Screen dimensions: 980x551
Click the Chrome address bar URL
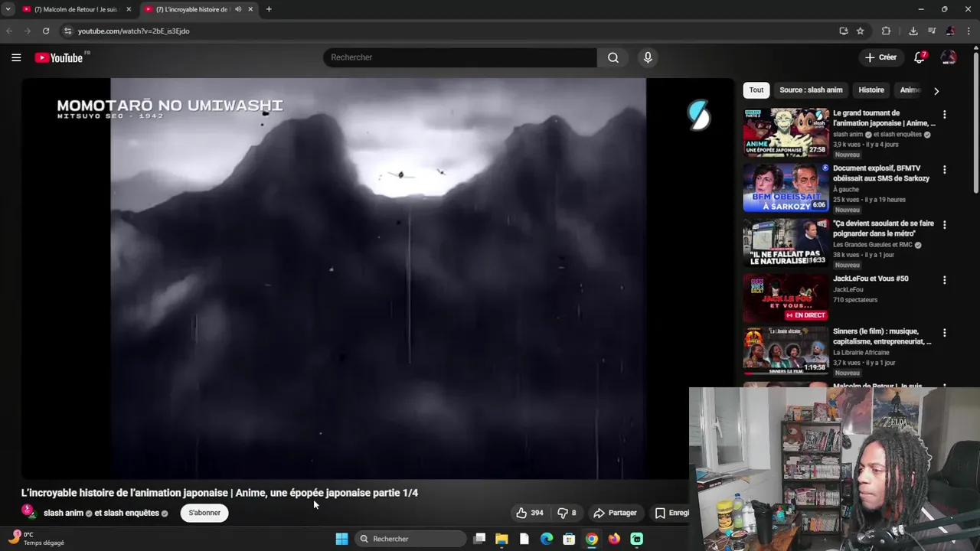(x=134, y=31)
